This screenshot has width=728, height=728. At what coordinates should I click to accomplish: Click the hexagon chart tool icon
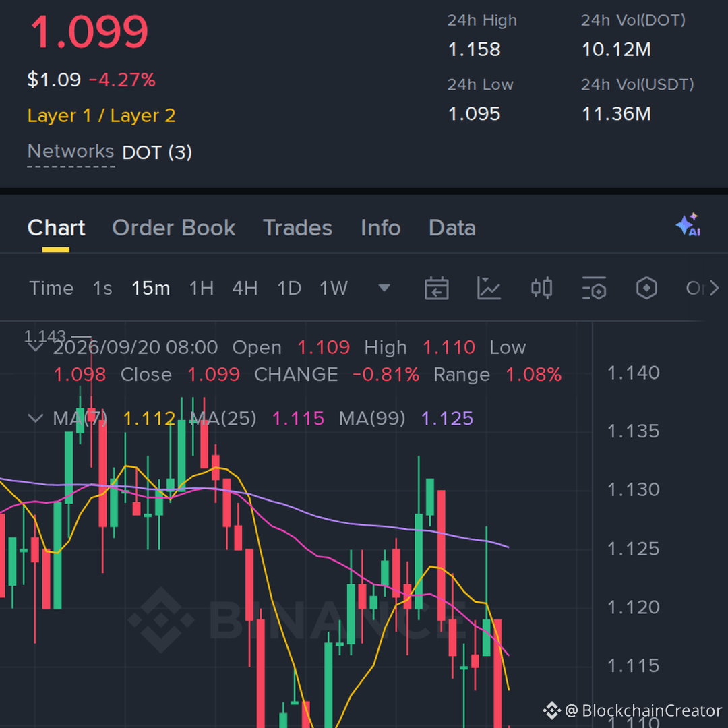click(646, 289)
